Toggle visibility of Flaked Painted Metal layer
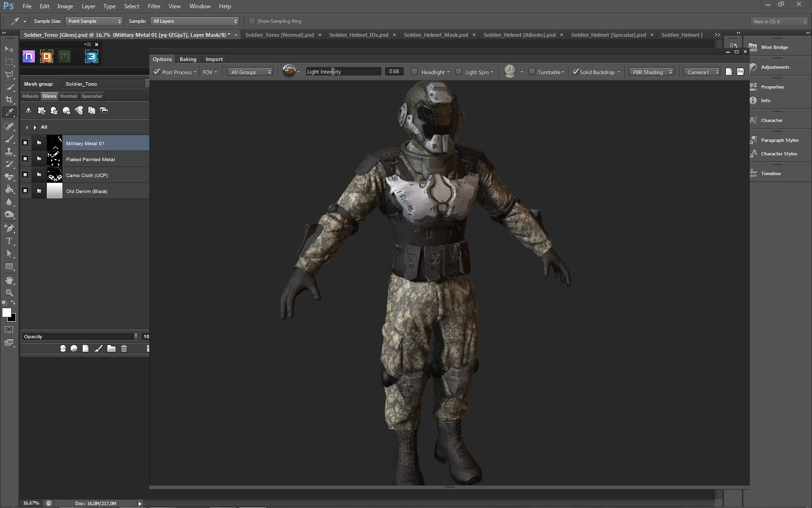The image size is (812, 508). [x=25, y=159]
